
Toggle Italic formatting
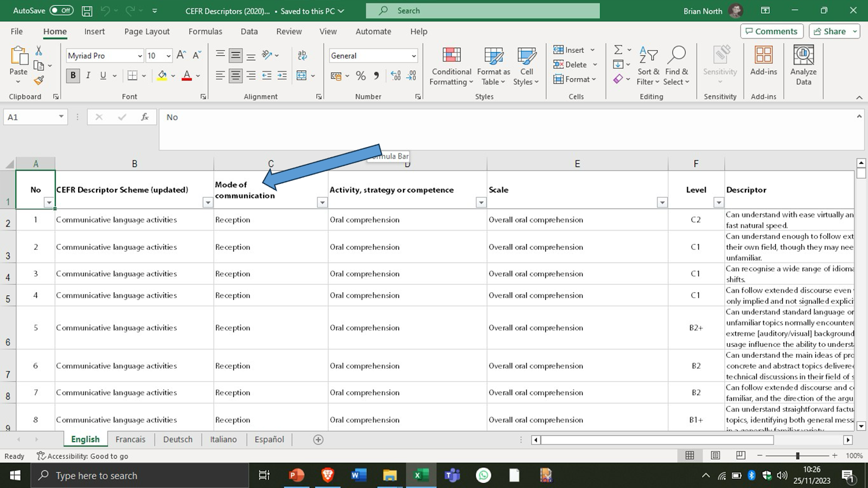click(x=88, y=76)
